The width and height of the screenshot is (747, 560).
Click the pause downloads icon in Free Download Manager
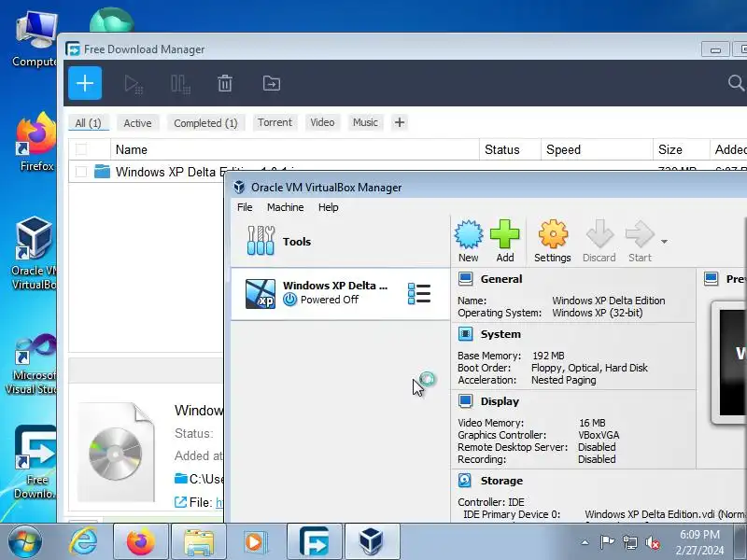[x=180, y=84]
